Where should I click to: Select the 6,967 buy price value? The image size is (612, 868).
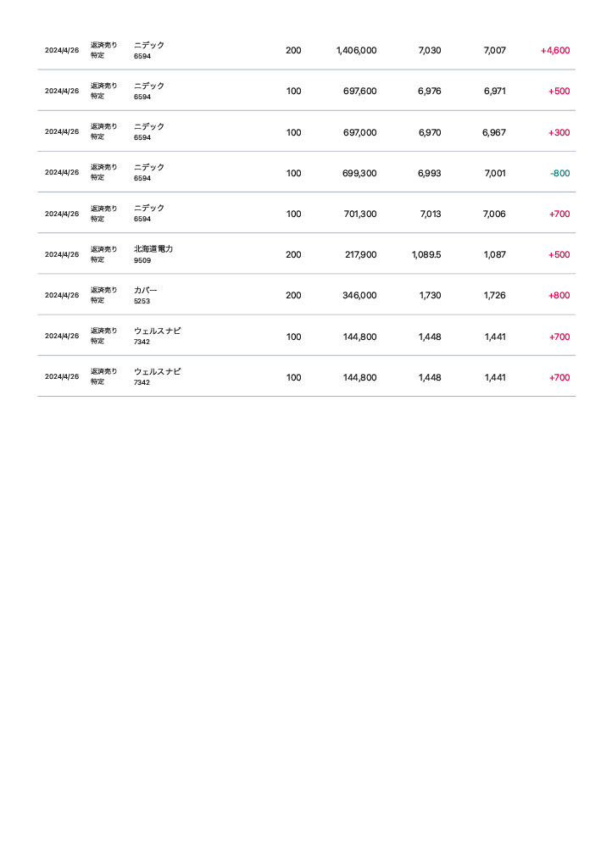[494, 133]
